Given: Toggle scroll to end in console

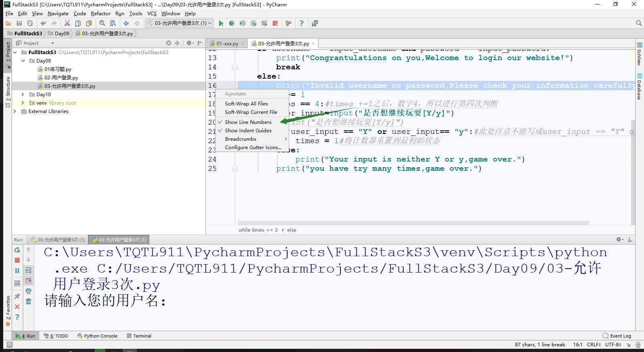Looking at the screenshot, I should point(28,281).
